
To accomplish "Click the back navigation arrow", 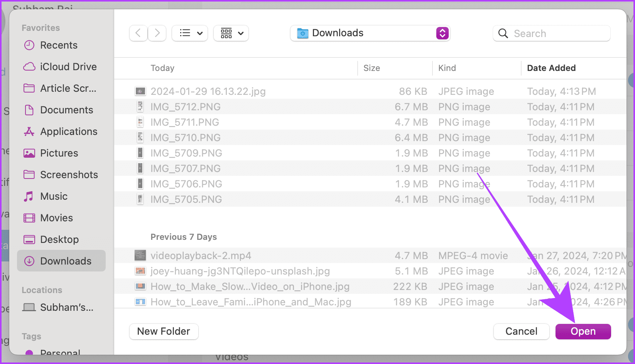I will coord(138,33).
